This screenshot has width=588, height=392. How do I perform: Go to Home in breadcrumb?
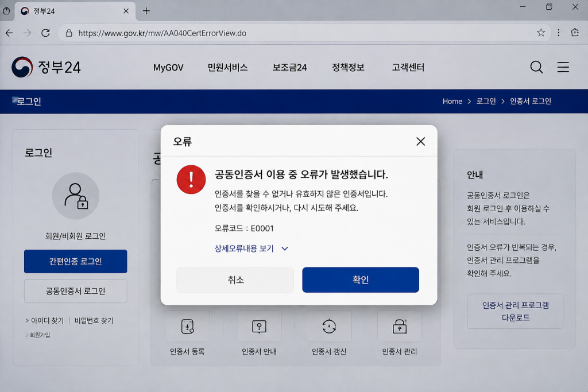click(x=452, y=101)
